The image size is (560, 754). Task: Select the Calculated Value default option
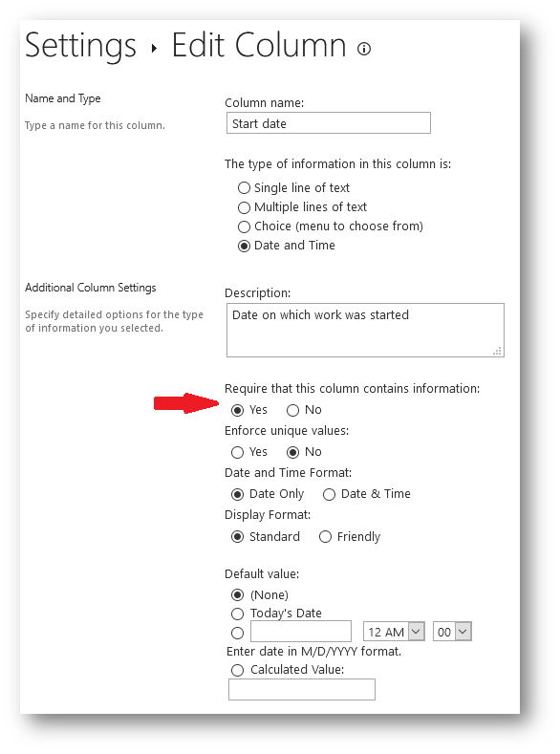point(237,670)
